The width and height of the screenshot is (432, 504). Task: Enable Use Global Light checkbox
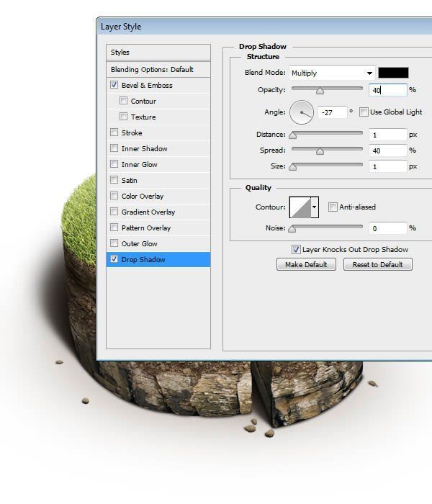pos(364,112)
